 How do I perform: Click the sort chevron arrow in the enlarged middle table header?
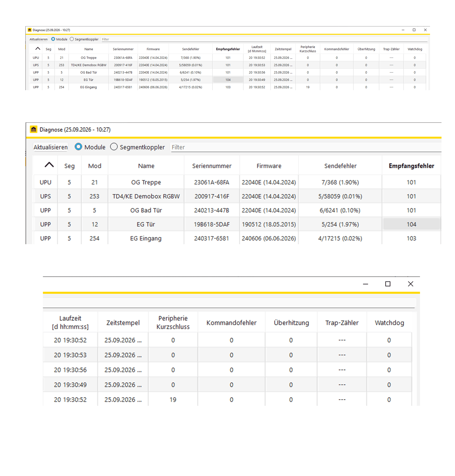pyautogui.click(x=49, y=165)
